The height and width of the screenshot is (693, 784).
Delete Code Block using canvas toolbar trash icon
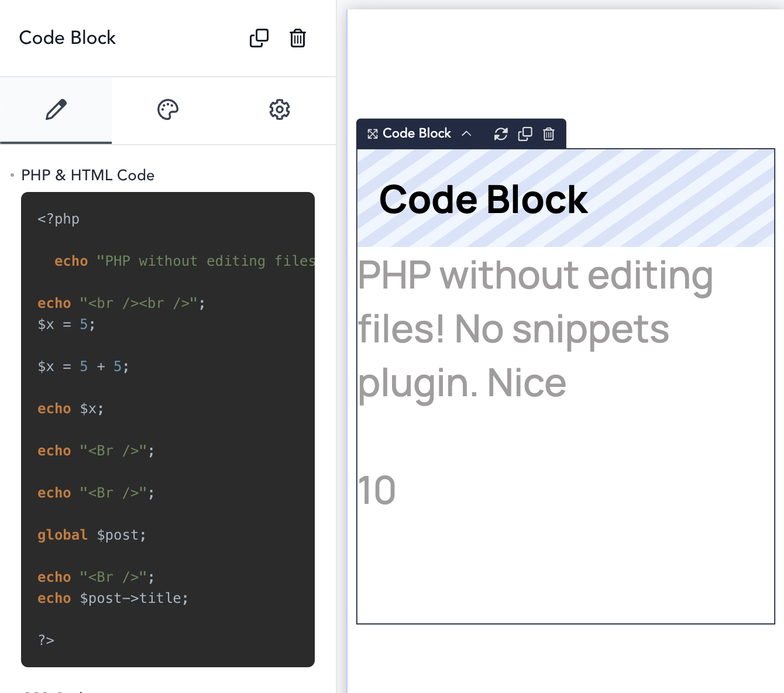[x=549, y=134]
